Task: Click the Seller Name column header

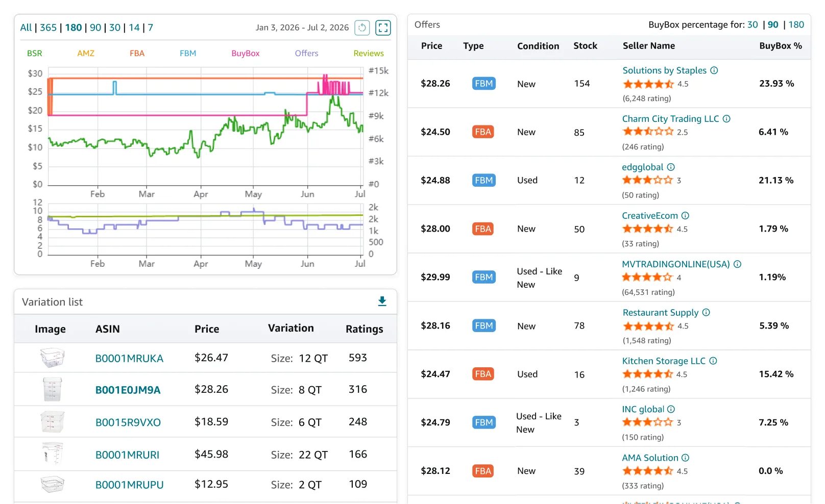Action: (649, 46)
